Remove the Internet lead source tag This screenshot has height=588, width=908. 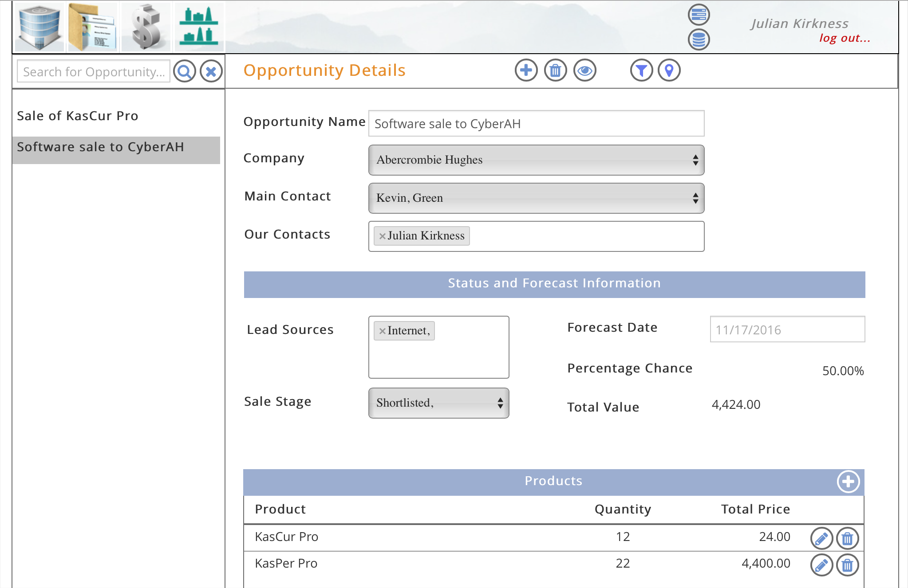[x=382, y=331]
